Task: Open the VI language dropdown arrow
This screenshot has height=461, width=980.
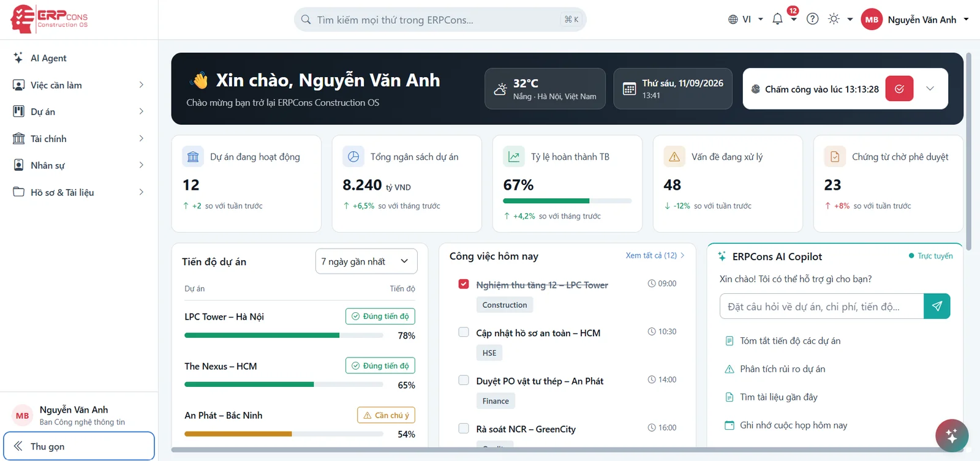Action: [x=761, y=20]
